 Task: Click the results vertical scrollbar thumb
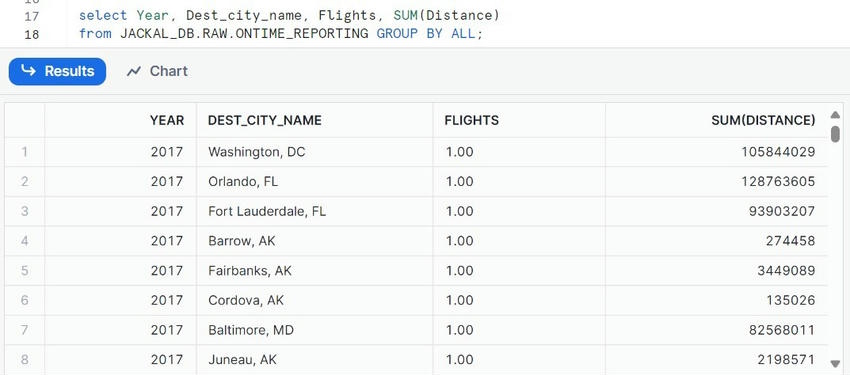[x=835, y=134]
